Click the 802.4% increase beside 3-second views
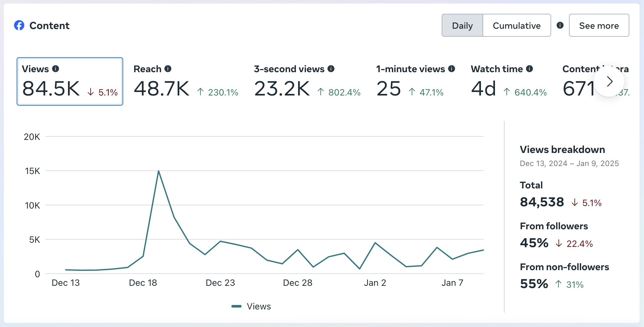 339,92
